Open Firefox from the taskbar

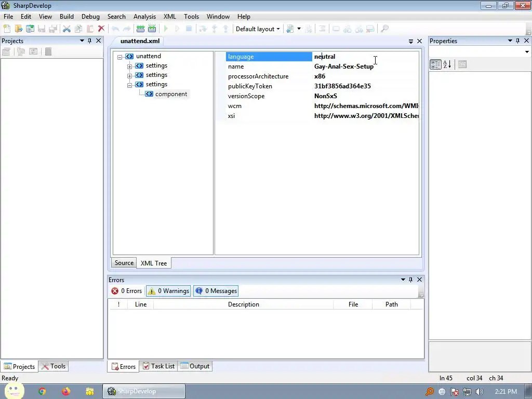pos(66,391)
